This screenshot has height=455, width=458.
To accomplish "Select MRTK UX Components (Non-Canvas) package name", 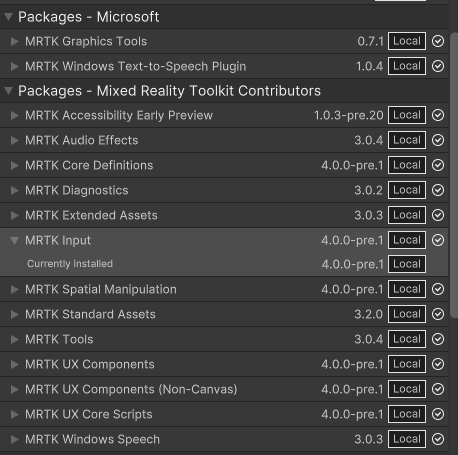I will [131, 389].
